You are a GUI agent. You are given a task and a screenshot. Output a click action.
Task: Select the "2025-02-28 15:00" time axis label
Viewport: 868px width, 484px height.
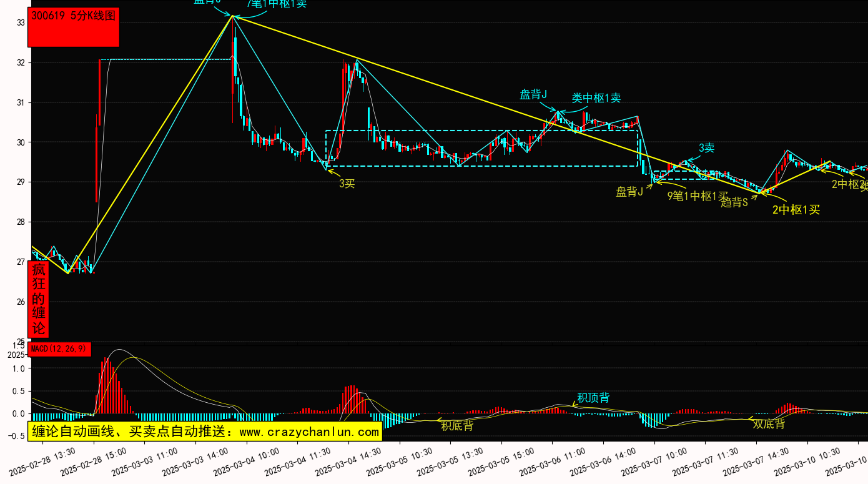(94, 462)
